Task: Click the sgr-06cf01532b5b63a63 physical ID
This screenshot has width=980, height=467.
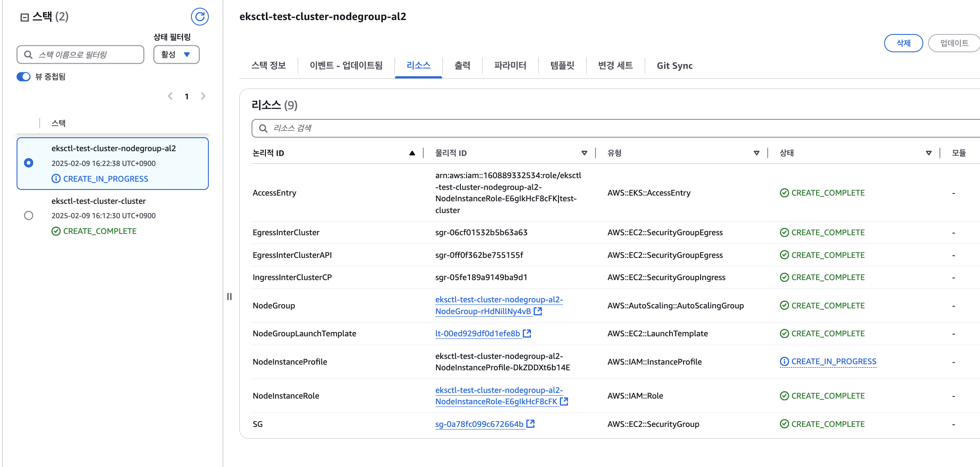Action: pos(481,233)
